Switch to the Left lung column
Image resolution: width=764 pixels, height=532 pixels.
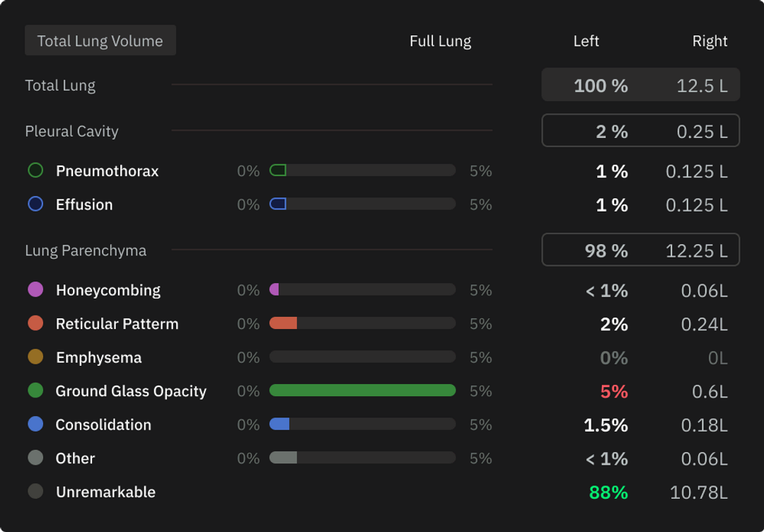coord(586,41)
